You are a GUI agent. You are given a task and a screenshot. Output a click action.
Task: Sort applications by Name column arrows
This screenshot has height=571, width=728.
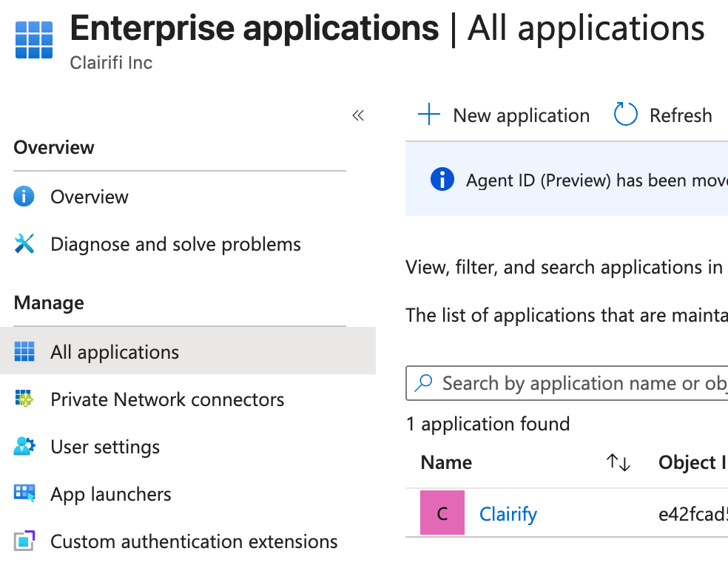(x=618, y=463)
